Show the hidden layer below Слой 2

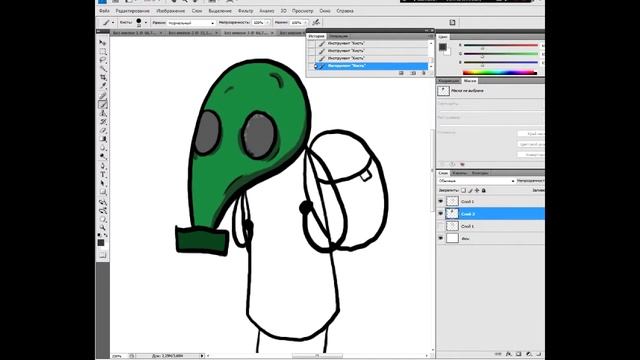pos(440,226)
